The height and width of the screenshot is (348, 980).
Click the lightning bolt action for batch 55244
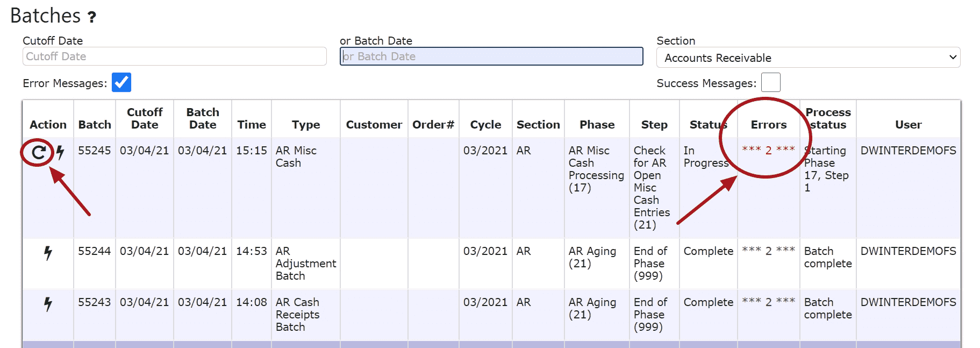48,253
